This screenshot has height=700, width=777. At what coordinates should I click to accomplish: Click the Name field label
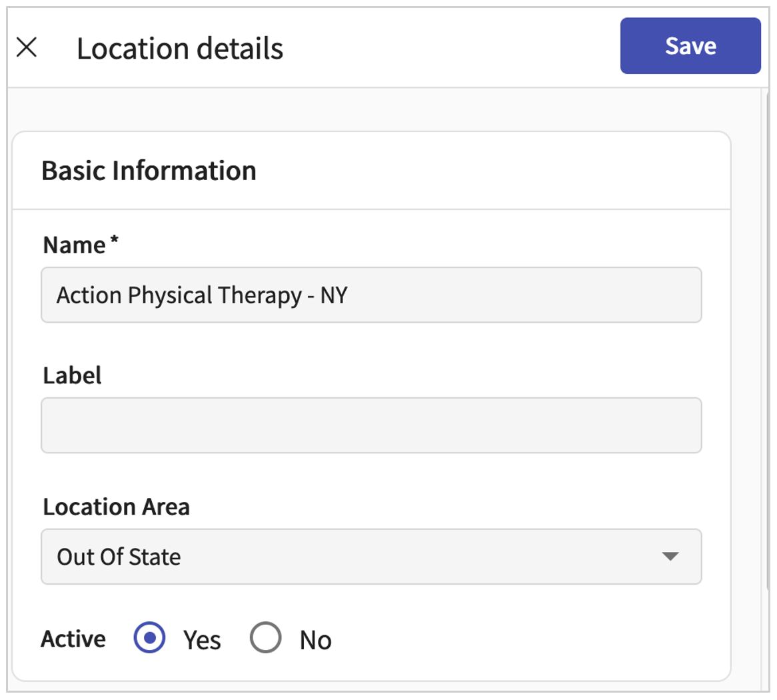74,245
